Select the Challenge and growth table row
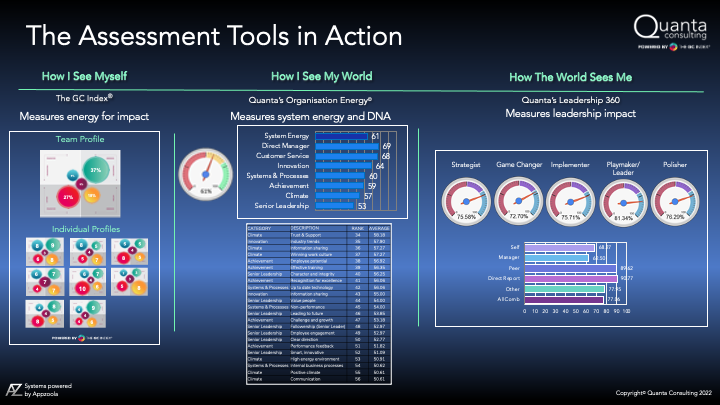Viewport: 720px width, 405px height. point(319,320)
